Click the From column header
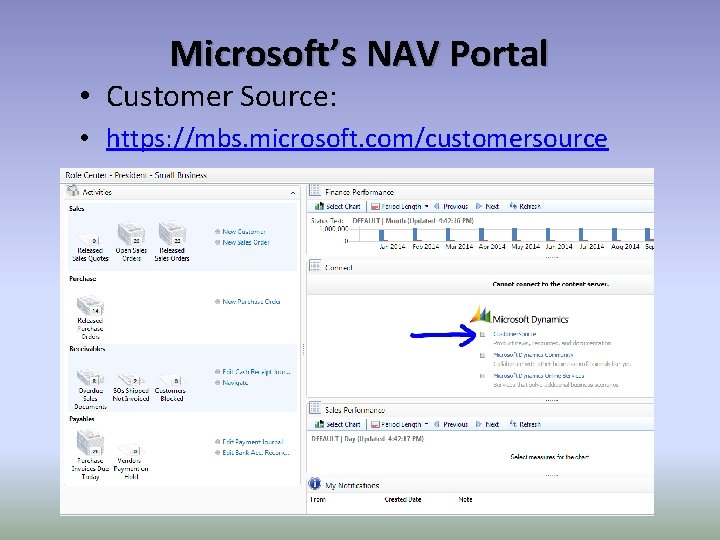The height and width of the screenshot is (540, 720). 318,499
